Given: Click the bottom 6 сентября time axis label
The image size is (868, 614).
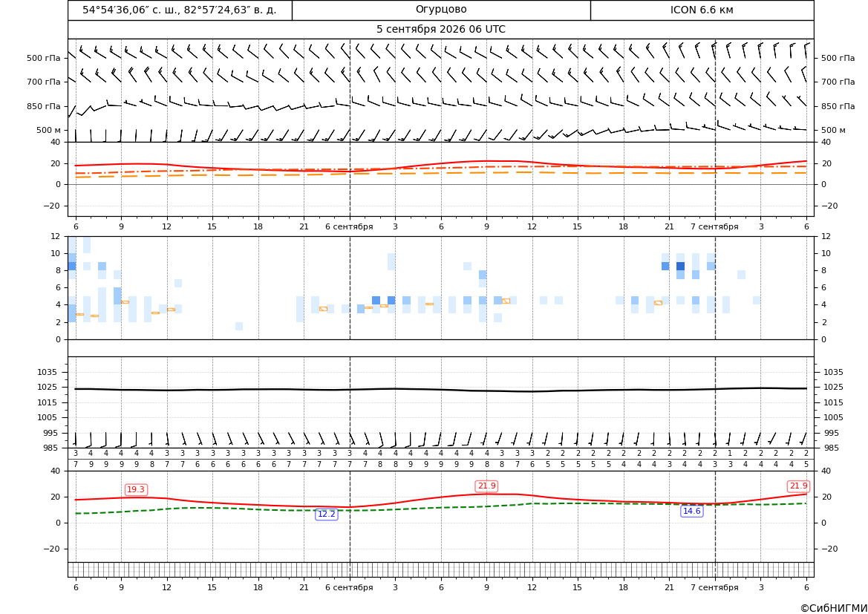Looking at the screenshot, I should pos(349,587).
